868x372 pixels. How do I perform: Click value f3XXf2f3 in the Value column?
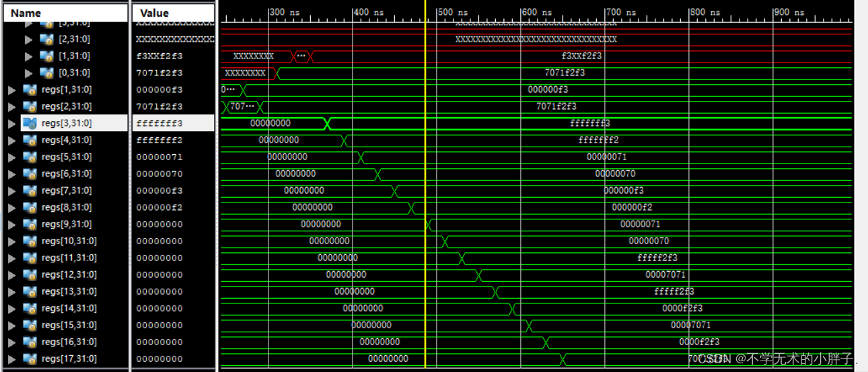(159, 56)
